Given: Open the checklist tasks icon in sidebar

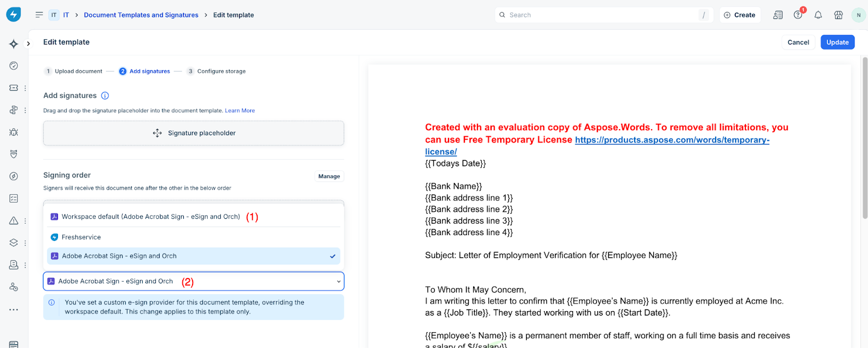Looking at the screenshot, I should pyautogui.click(x=14, y=199).
